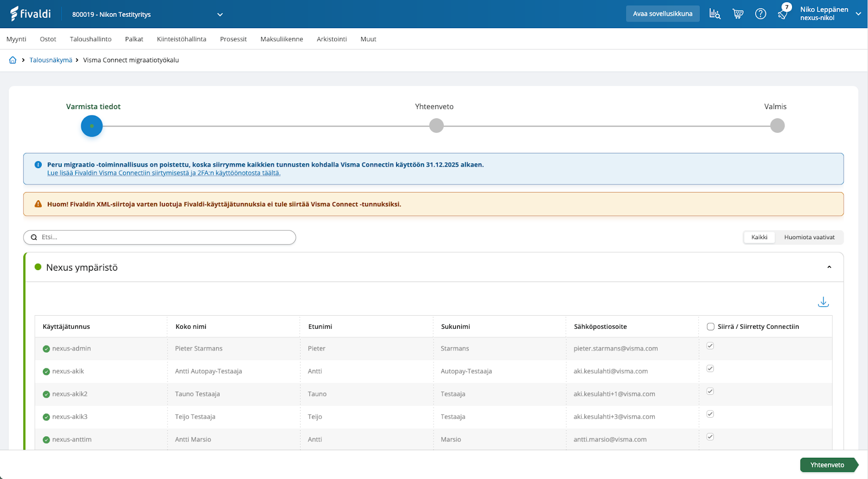Click the green check status icon for nexus-akik
Image resolution: width=868 pixels, height=479 pixels.
pyautogui.click(x=46, y=372)
